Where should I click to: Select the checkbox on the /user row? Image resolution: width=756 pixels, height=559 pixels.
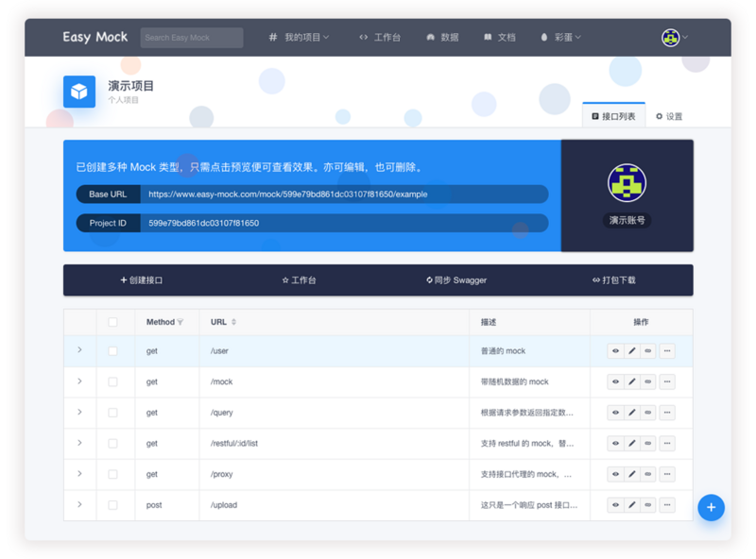pyautogui.click(x=112, y=350)
